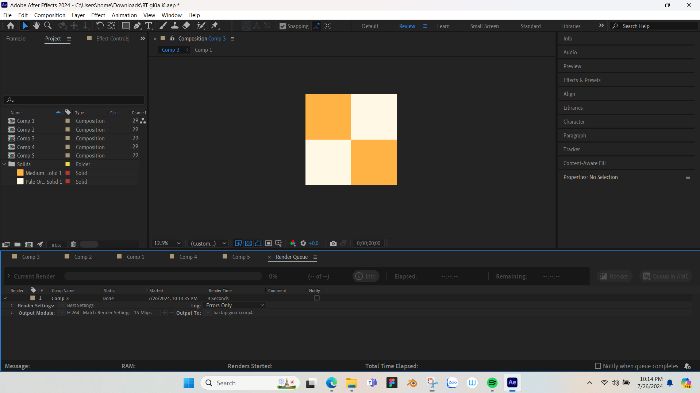Select the Rotation tool

[100, 26]
